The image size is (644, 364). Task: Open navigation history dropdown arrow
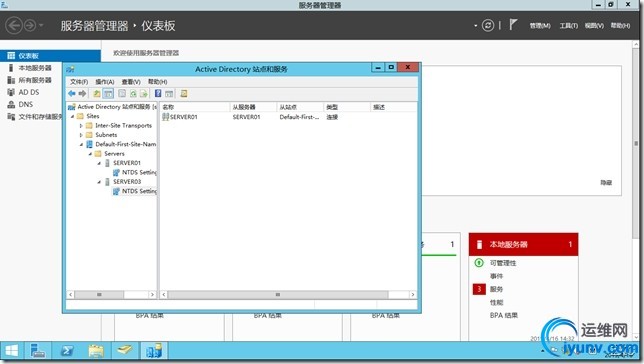pos(41,25)
